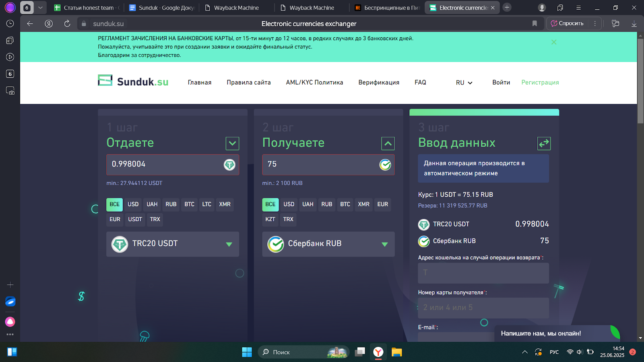Filter Отдаете currencies by LTC

(206, 204)
